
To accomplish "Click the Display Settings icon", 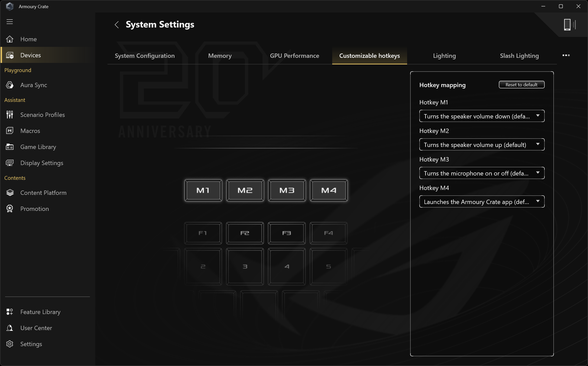I will pyautogui.click(x=10, y=163).
